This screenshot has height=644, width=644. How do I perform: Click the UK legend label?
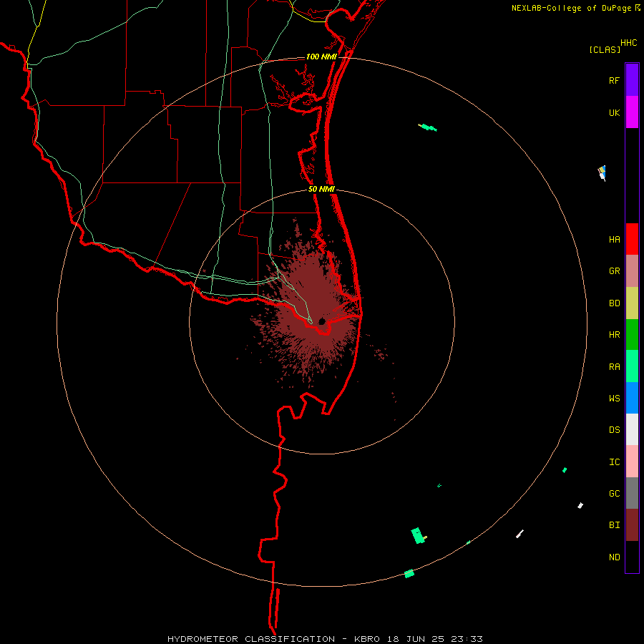614,113
